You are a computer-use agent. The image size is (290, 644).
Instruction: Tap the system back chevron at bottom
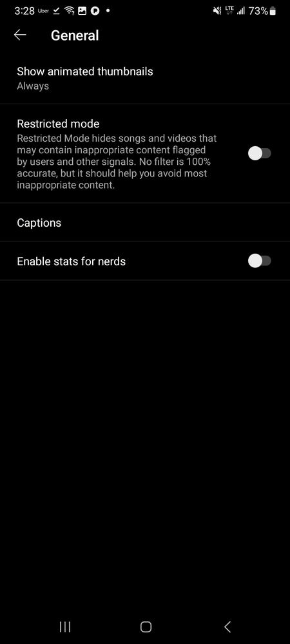[227, 627]
